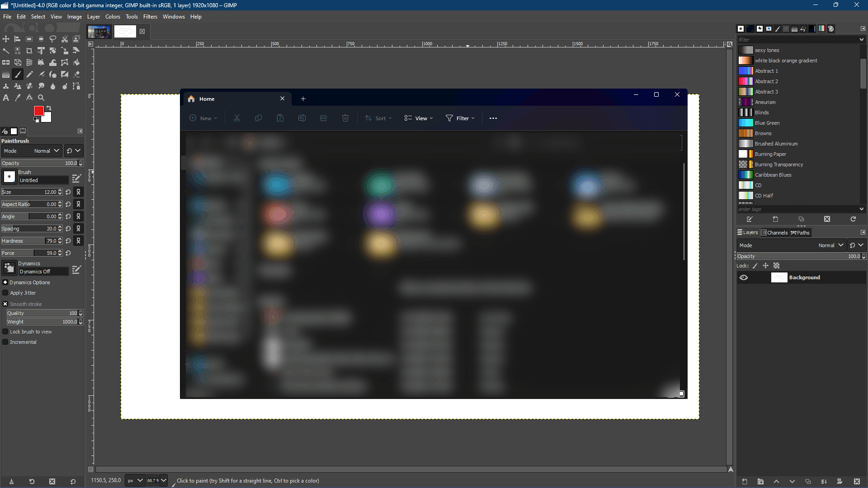Select the Text tool
Image resolution: width=868 pixels, height=488 pixels.
coord(6,98)
